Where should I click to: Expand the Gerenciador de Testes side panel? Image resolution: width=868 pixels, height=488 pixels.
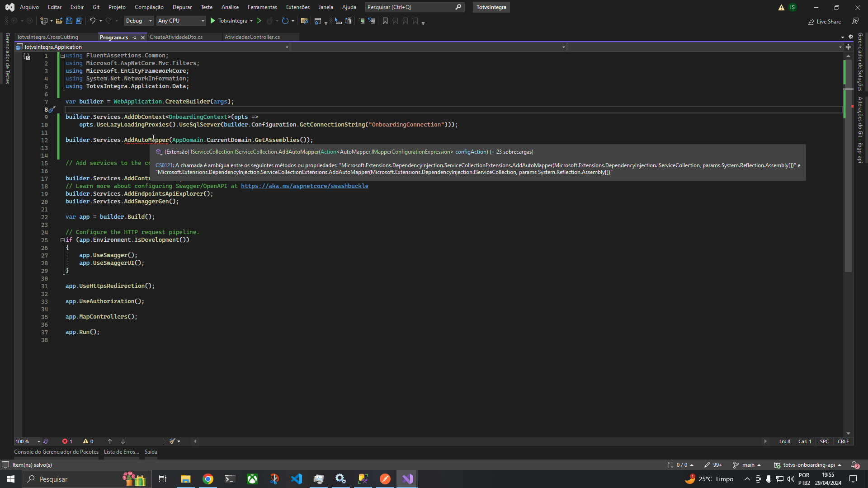[x=7, y=58]
